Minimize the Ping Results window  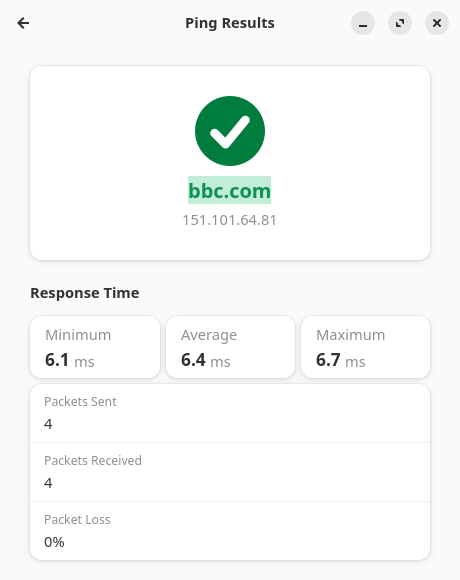pos(363,23)
